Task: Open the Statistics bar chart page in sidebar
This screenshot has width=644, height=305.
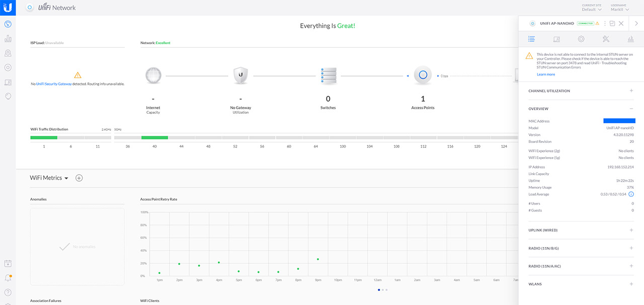Action: tap(8, 38)
